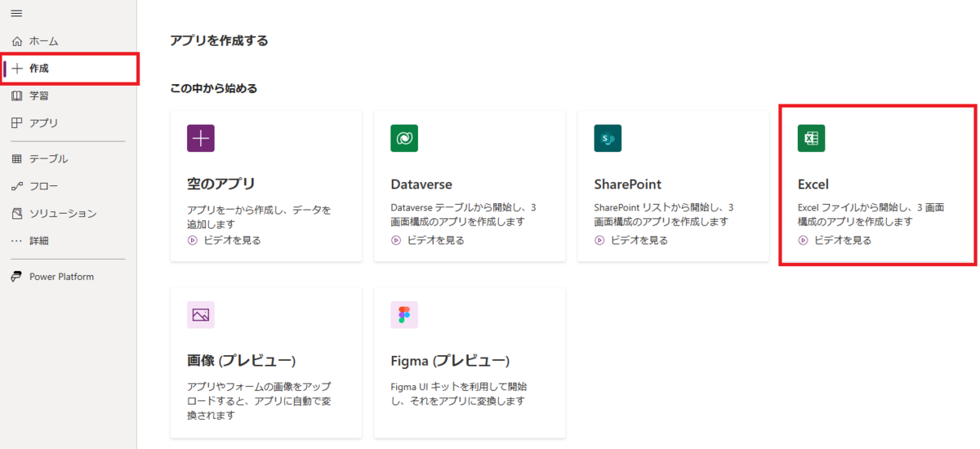
Task: Click play icon in Excel card
Action: coord(803,240)
